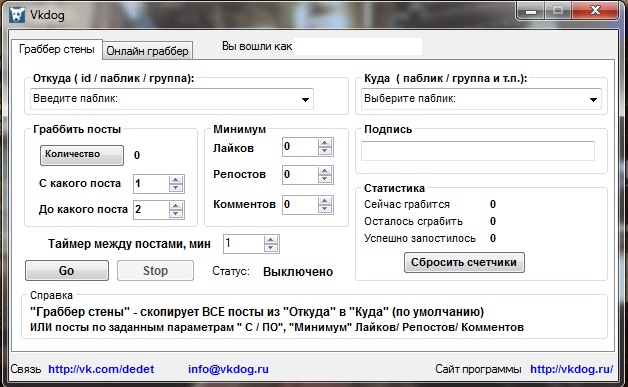Image resolution: width=628 pixels, height=387 pixels.
Task: Click the Таймер между постами field
Action: (244, 244)
